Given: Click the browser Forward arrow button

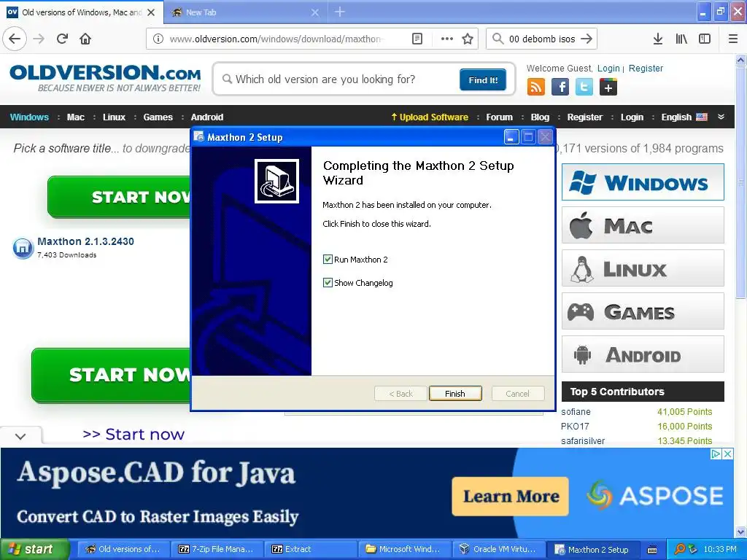Looking at the screenshot, I should click(x=39, y=39).
